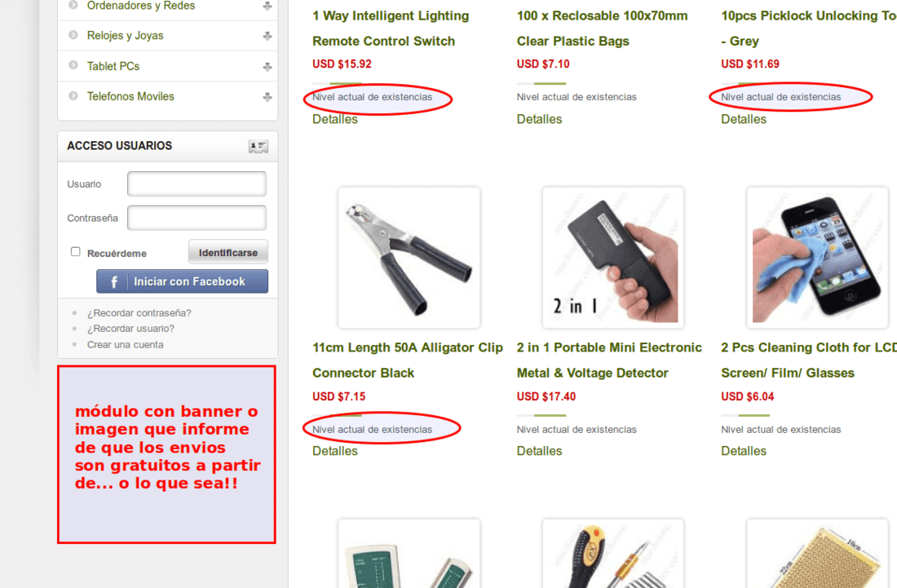The image size is (897, 588).
Task: Click the Facebook f logo icon
Action: [114, 282]
